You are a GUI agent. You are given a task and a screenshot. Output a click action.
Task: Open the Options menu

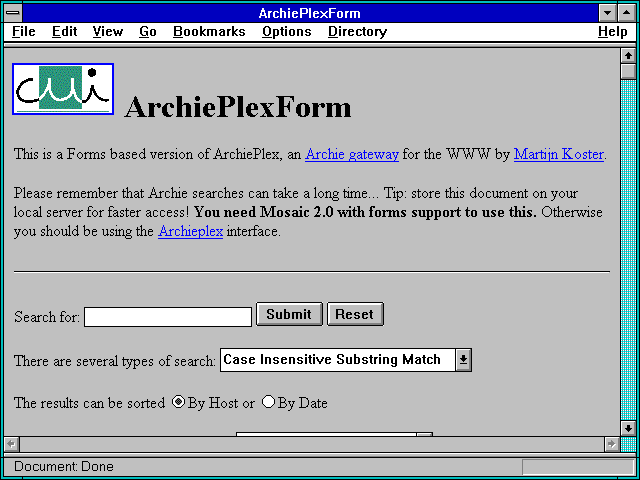click(287, 32)
